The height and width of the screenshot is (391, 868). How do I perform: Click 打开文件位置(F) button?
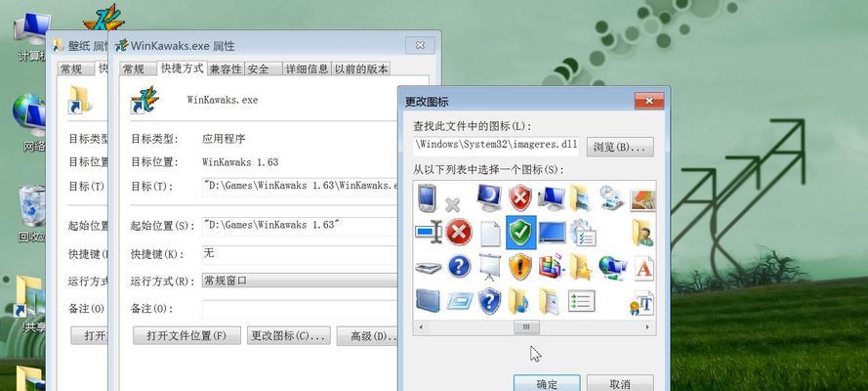point(186,335)
